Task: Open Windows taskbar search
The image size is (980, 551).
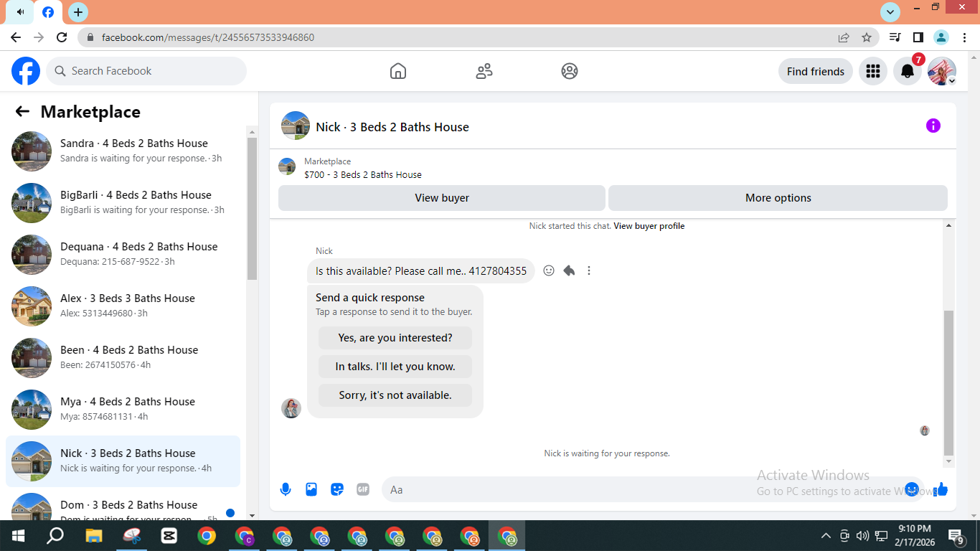Action: tap(55, 536)
